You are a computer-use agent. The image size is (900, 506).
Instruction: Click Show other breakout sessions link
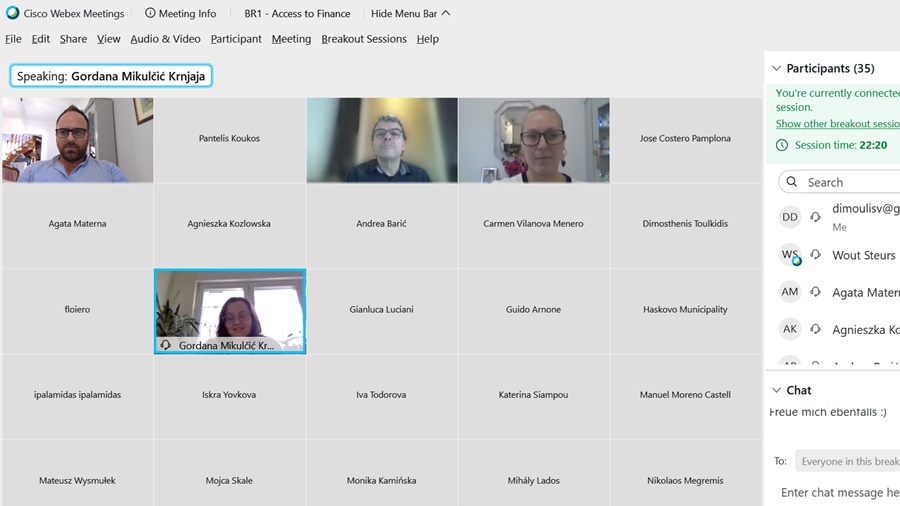(838, 124)
